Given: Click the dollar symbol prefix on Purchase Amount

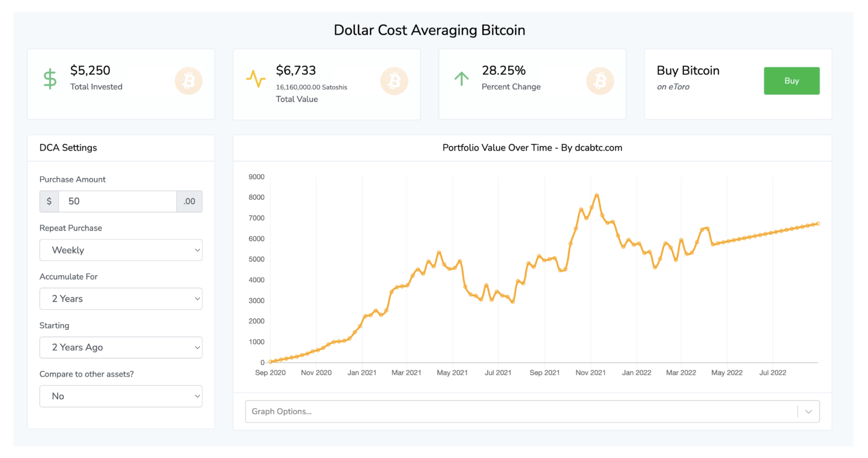Looking at the screenshot, I should pyautogui.click(x=49, y=201).
